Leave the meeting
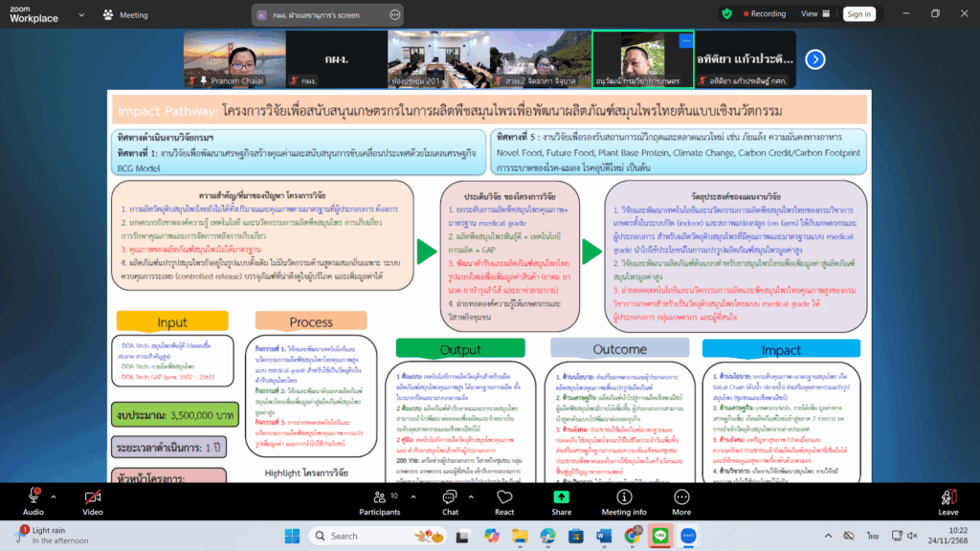The height and width of the screenshot is (551, 980). [948, 499]
